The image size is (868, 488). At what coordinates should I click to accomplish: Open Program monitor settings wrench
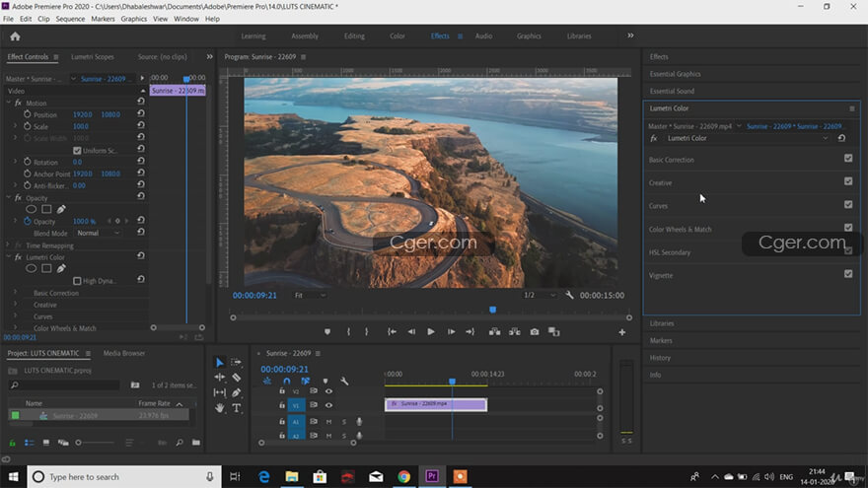point(569,296)
